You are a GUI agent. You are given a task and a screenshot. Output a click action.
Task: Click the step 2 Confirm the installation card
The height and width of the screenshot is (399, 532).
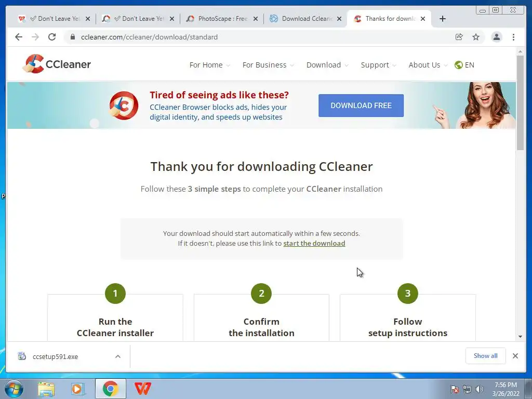[x=262, y=317]
